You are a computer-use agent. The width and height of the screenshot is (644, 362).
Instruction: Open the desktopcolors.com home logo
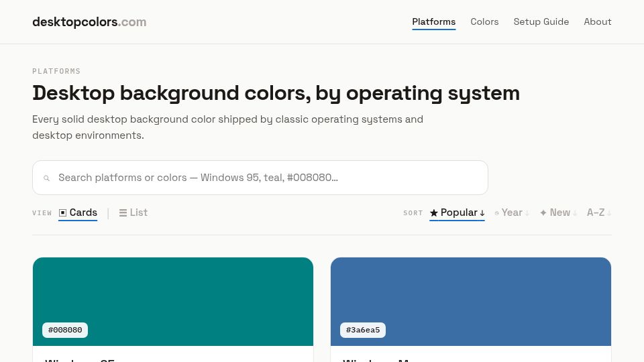(x=89, y=21)
